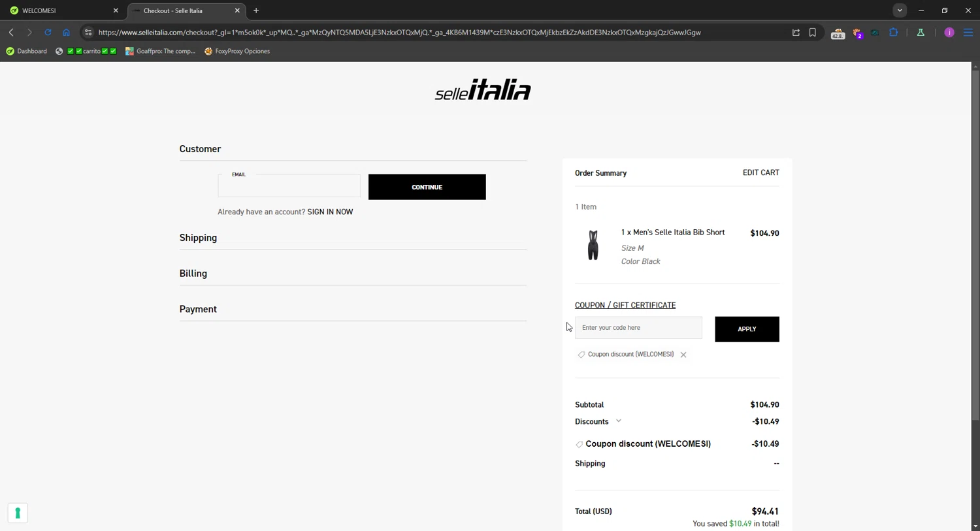The image size is (980, 531).
Task: Open the cookie extension with badge 2
Action: tap(857, 33)
